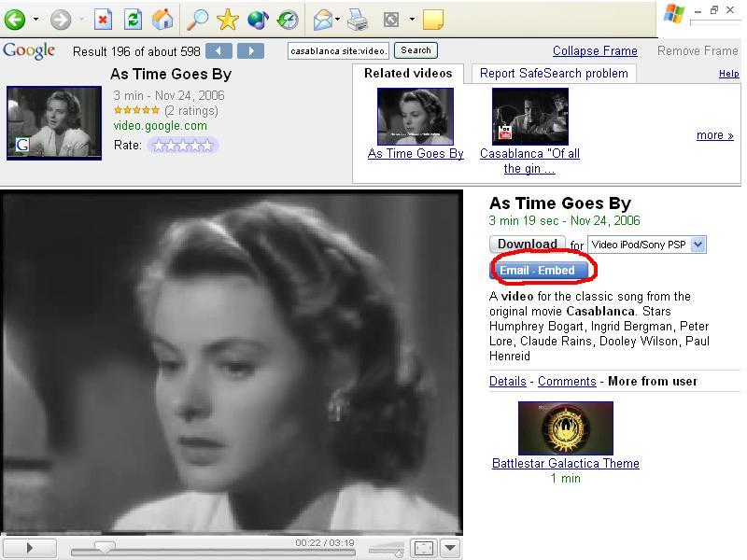Image resolution: width=747 pixels, height=560 pixels.
Task: Click the casablanca search input field
Action: pyautogui.click(x=338, y=51)
